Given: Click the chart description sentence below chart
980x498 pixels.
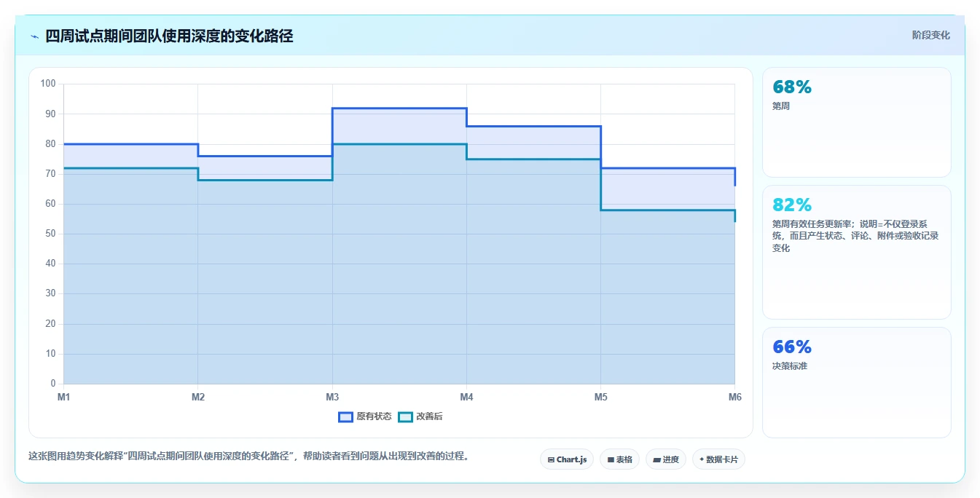Looking at the screenshot, I should coord(248,456).
